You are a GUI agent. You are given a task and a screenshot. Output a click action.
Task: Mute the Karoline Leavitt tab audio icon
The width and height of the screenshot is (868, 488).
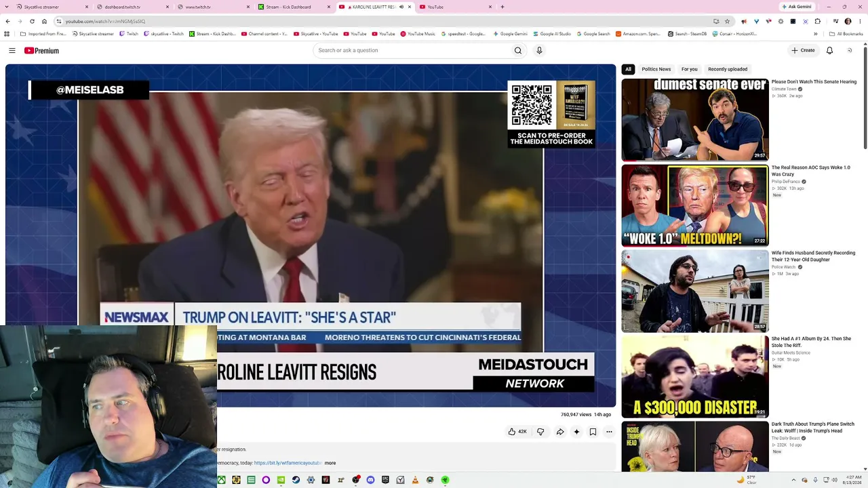point(401,7)
